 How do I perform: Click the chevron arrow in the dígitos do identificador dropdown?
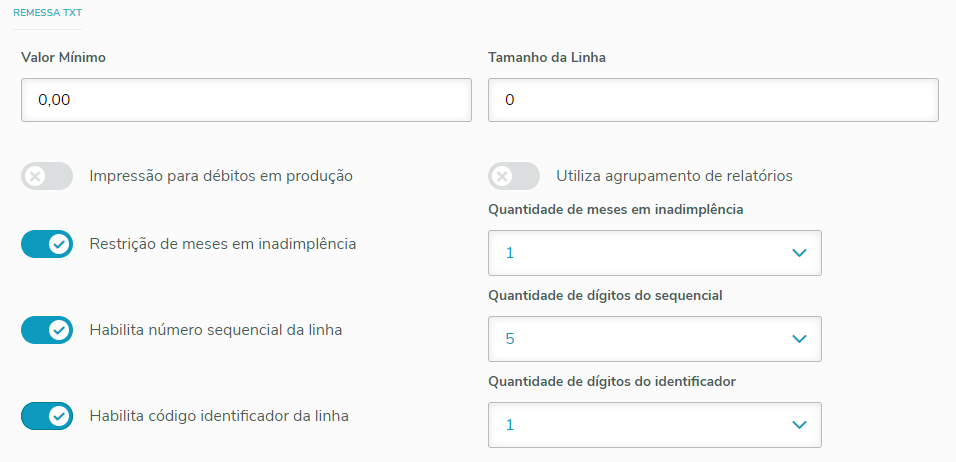(x=799, y=425)
